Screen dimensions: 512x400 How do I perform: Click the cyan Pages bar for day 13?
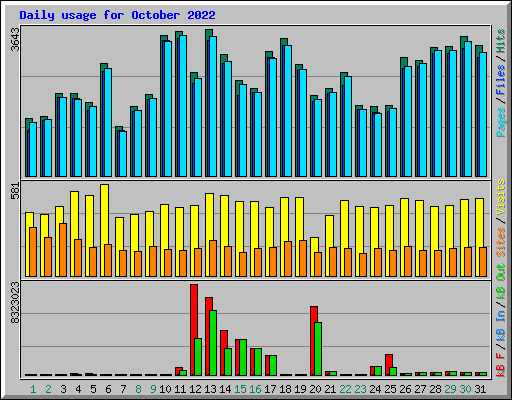[213, 106]
